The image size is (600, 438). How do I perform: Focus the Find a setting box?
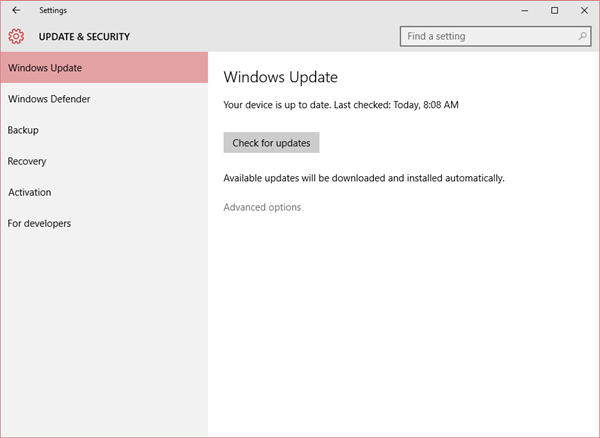pyautogui.click(x=496, y=36)
